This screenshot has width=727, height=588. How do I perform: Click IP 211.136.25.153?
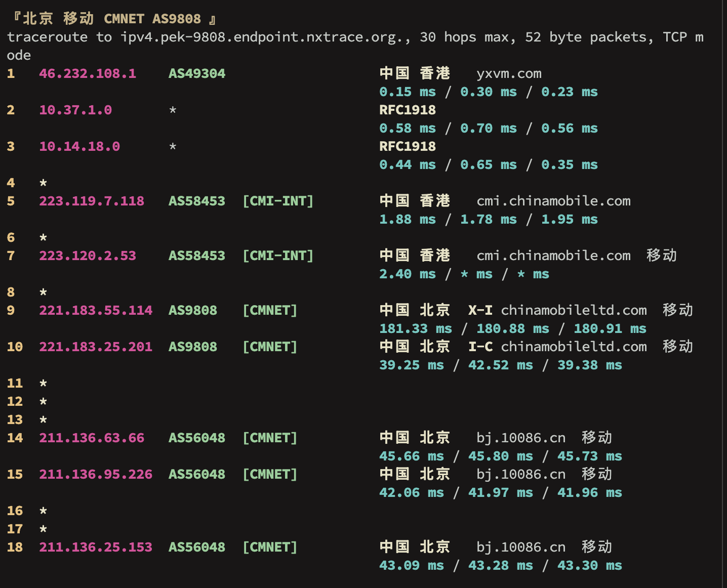[x=96, y=547]
